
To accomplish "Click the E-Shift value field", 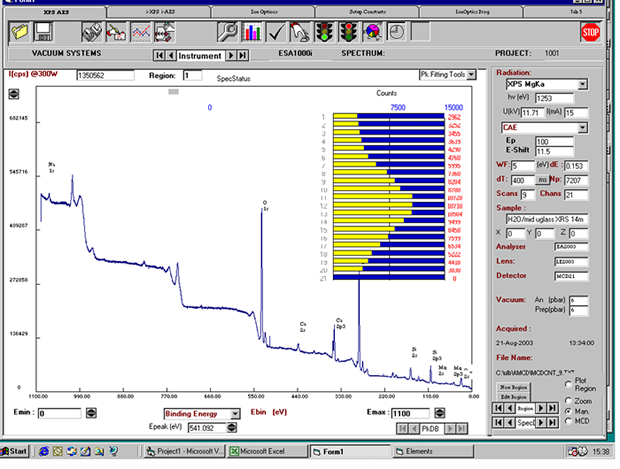I will 554,151.
